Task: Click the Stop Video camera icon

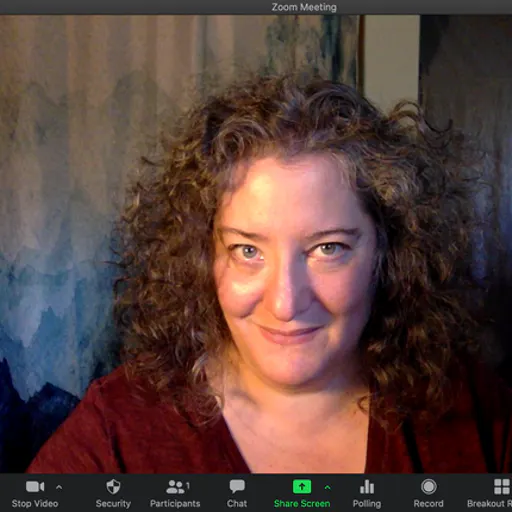Action: [35, 487]
